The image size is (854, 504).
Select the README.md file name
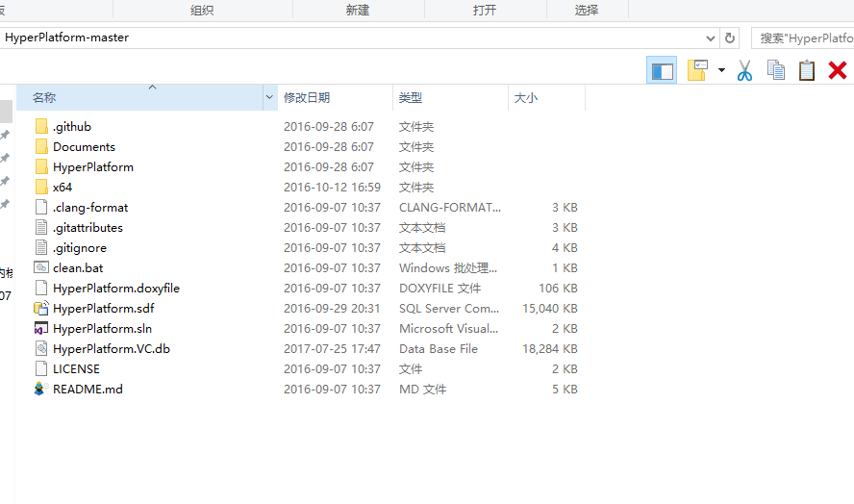coord(88,389)
